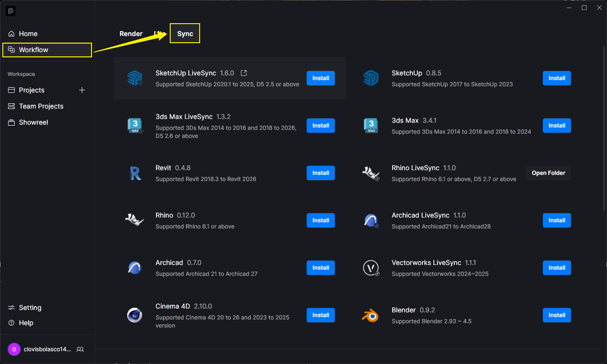
Task: Open Folder for Rhino LiveSync
Action: tap(548, 173)
